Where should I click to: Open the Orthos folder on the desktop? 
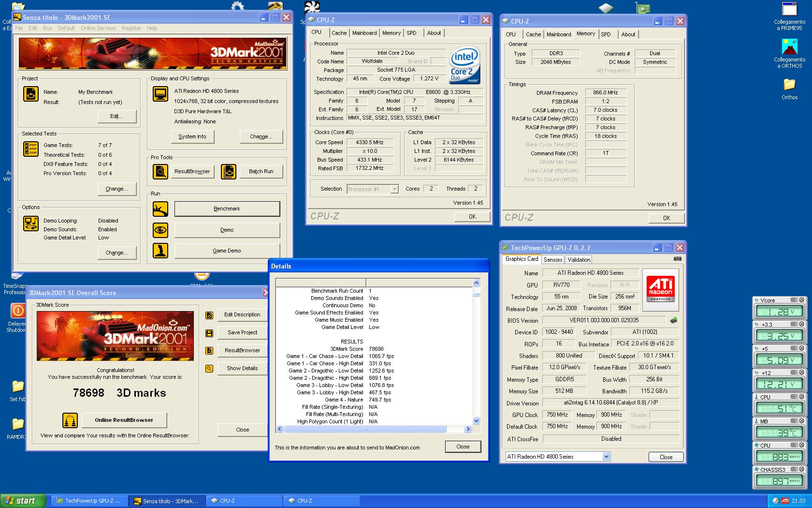tap(789, 89)
